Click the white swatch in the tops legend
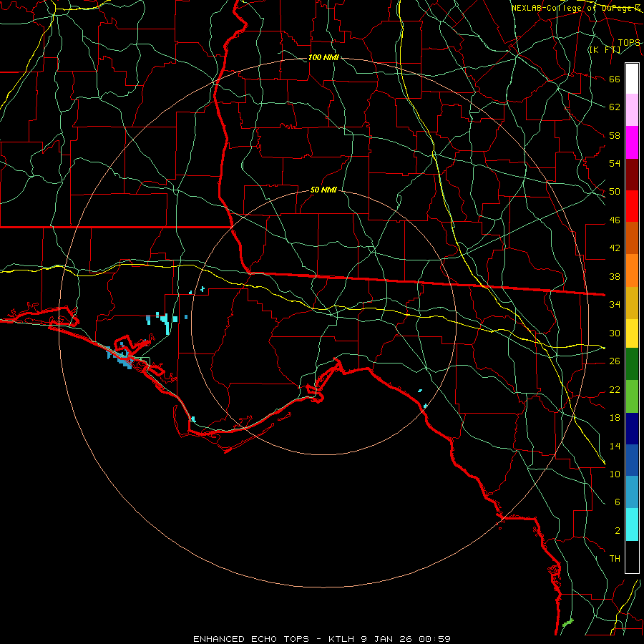 coord(632,79)
